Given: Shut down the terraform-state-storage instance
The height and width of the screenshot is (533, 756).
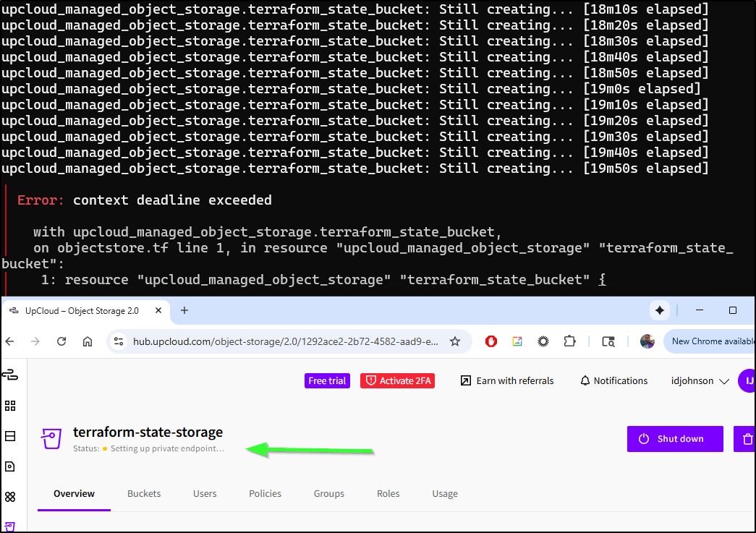Looking at the screenshot, I should click(x=675, y=439).
